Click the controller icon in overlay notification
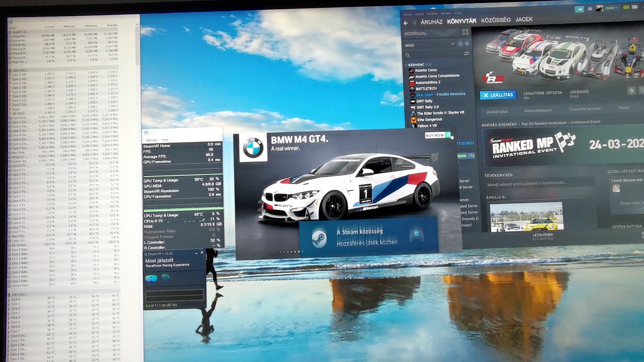Viewport: 644px width, 362px height. point(416,234)
